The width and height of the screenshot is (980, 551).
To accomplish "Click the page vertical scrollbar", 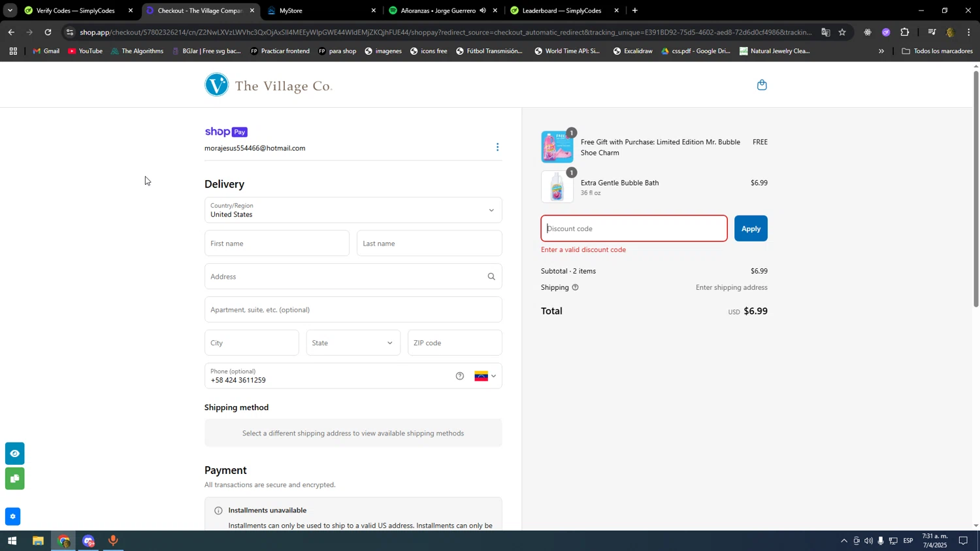I will point(976,189).
